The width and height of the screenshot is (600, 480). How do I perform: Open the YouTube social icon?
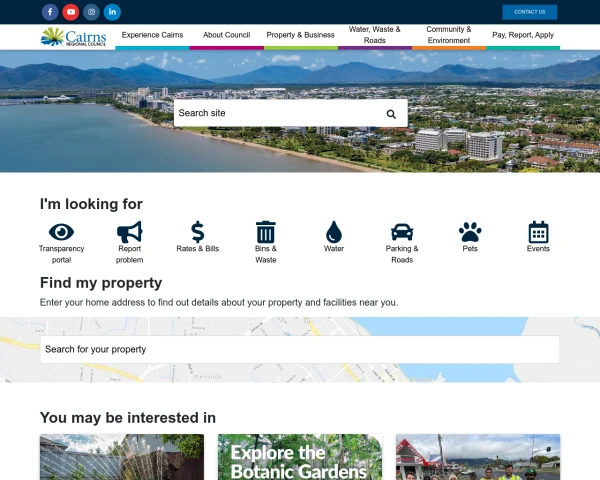click(x=71, y=12)
